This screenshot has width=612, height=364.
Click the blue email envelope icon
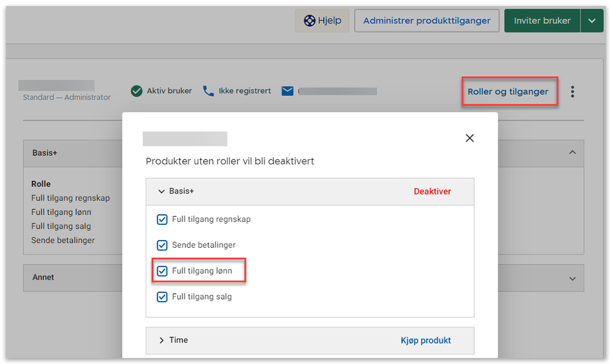click(x=288, y=91)
